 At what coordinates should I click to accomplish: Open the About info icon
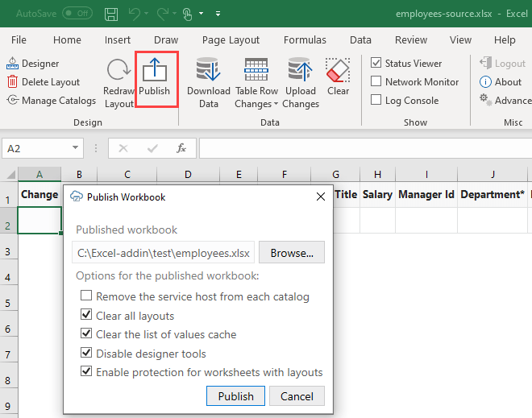(x=485, y=81)
